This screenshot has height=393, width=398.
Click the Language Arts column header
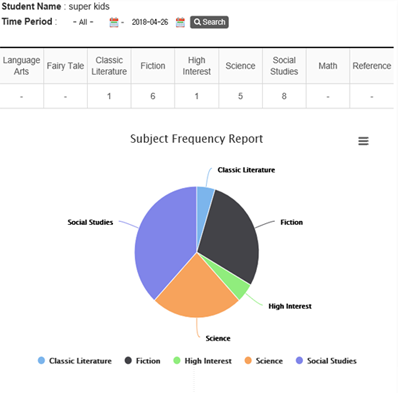click(21, 66)
